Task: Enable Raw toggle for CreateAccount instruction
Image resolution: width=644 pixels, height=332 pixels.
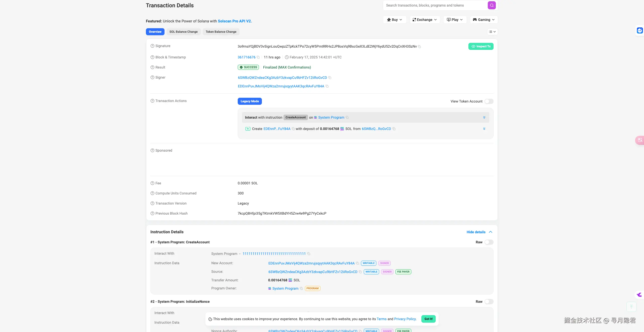Action: click(x=489, y=242)
